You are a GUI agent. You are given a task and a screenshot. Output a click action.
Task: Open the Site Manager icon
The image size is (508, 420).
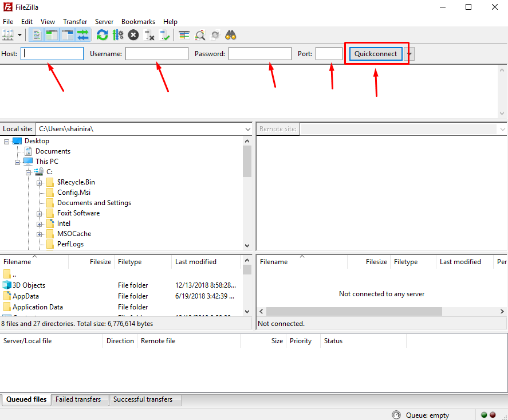tap(8, 35)
